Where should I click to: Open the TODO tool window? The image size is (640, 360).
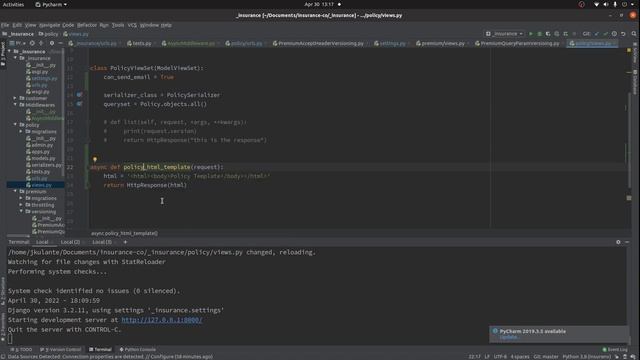pos(21,349)
